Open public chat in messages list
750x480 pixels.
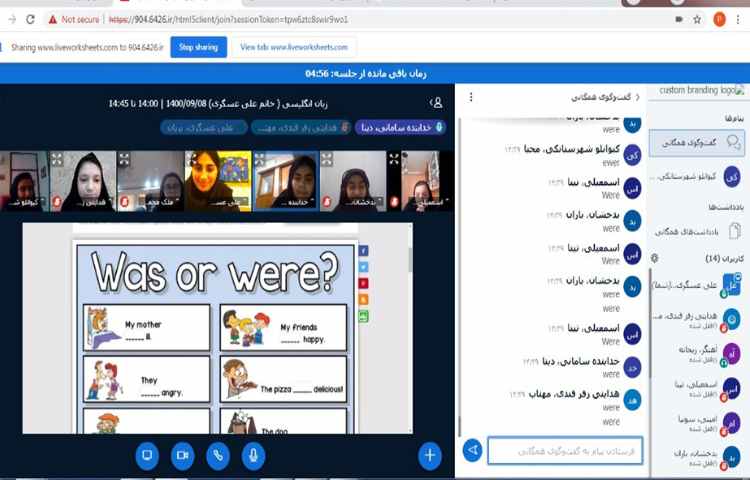click(698, 144)
